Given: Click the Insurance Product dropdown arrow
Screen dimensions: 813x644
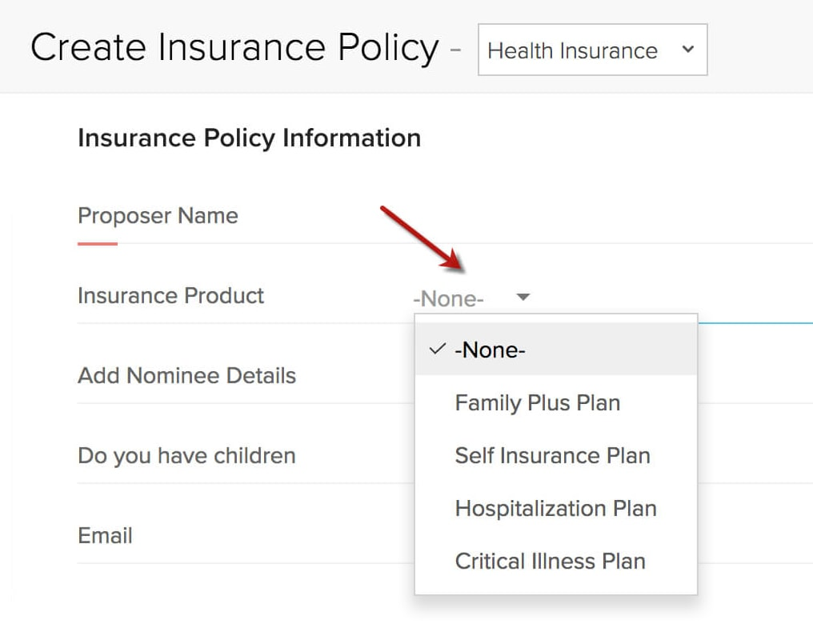Looking at the screenshot, I should coord(523,297).
